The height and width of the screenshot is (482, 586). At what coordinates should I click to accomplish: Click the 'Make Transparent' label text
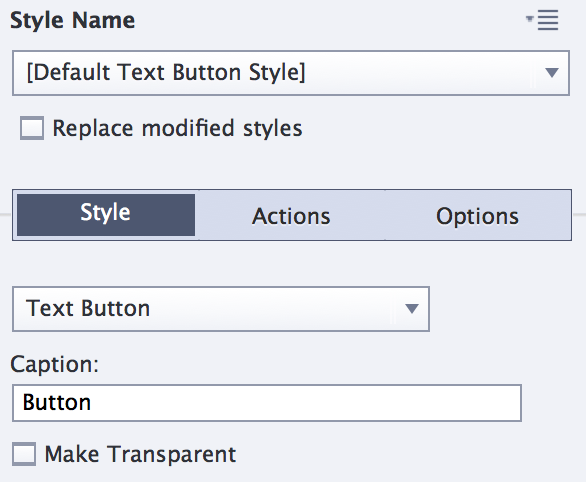(140, 454)
